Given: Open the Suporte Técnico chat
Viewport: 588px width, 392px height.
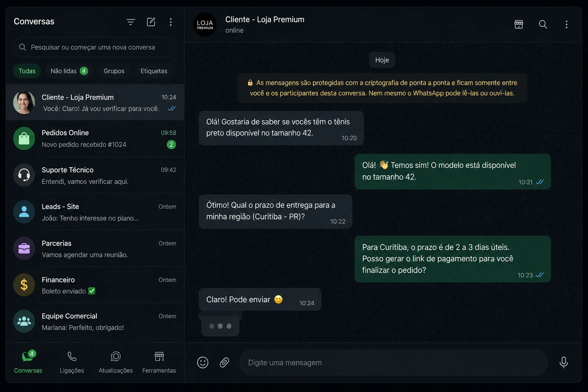Looking at the screenshot, I should click(95, 175).
